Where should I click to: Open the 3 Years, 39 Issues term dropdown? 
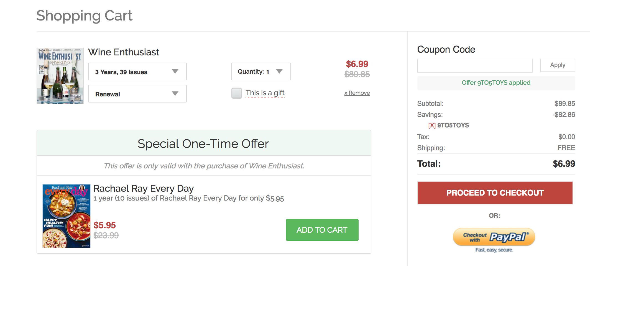click(x=137, y=72)
